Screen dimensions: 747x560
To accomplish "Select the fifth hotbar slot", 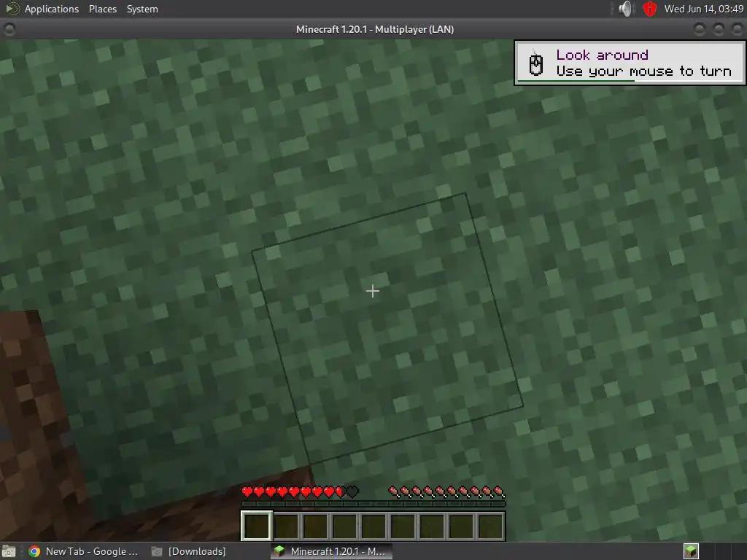I will [x=373, y=526].
